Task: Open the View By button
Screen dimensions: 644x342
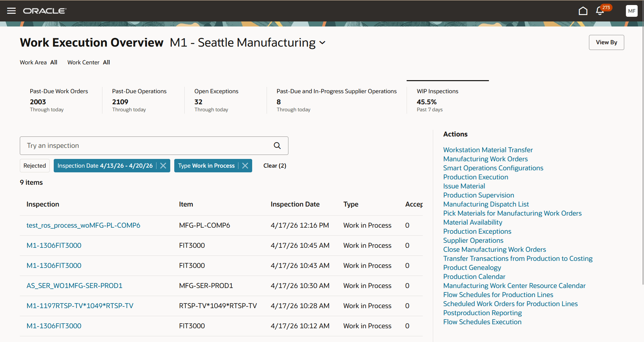Action: (606, 42)
